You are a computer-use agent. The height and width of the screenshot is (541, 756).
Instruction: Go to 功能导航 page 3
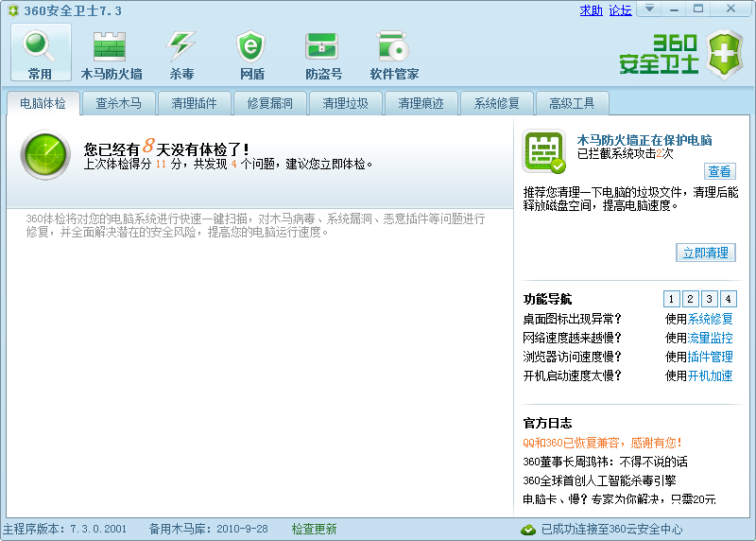[709, 299]
